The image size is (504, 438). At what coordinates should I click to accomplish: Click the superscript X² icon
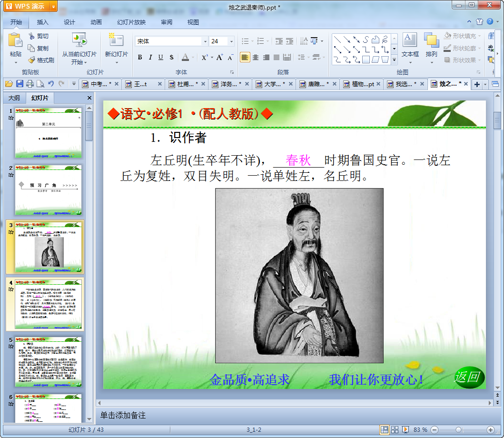(205, 58)
